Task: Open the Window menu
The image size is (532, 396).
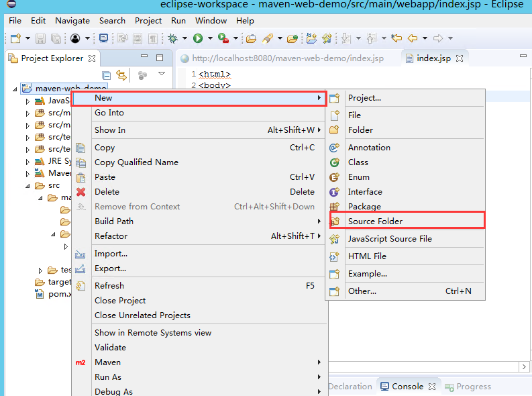Action: 211,21
